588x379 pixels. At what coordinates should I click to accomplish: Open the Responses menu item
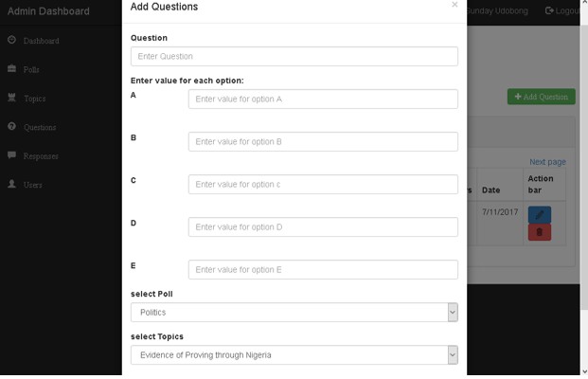[41, 156]
